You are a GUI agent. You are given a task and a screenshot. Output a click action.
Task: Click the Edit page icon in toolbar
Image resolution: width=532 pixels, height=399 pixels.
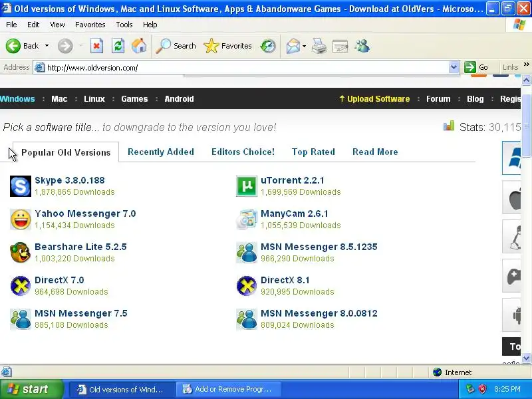[x=340, y=46]
